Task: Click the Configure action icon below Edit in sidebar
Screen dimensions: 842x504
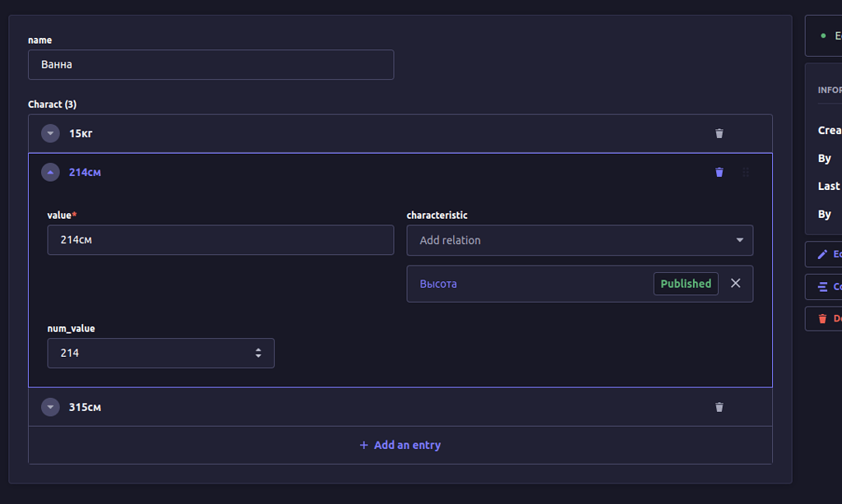Action: click(821, 286)
